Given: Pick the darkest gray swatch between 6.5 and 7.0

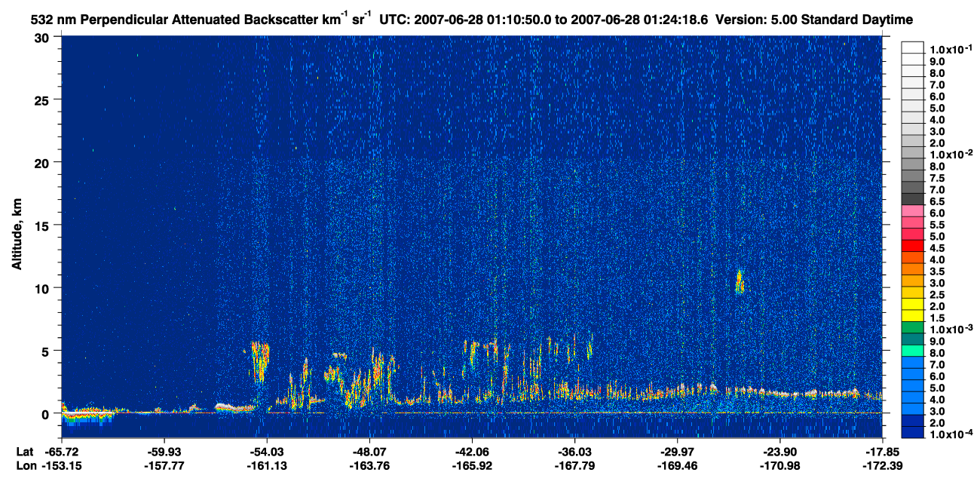Looking at the screenshot, I should (912, 199).
